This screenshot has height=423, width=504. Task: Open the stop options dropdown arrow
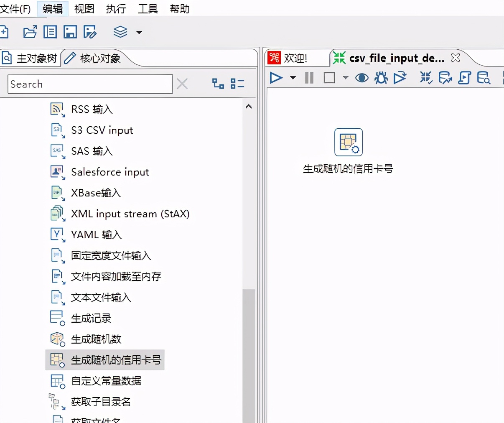pyautogui.click(x=345, y=78)
